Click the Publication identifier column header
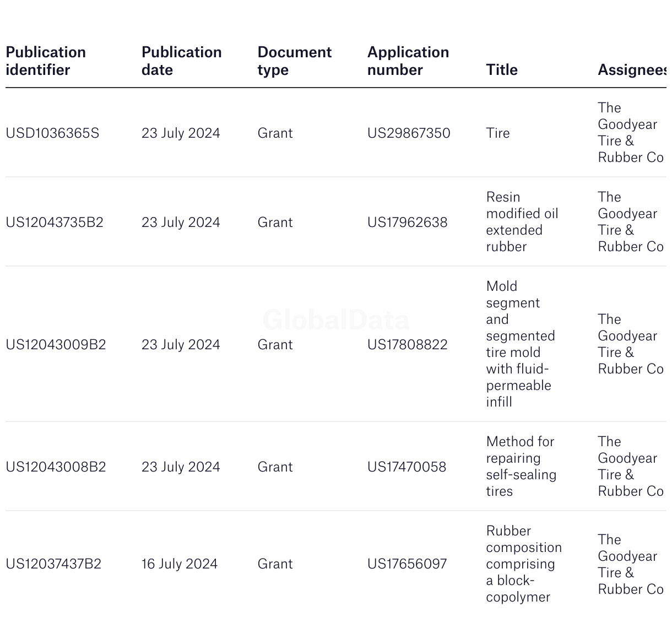 pyautogui.click(x=46, y=61)
